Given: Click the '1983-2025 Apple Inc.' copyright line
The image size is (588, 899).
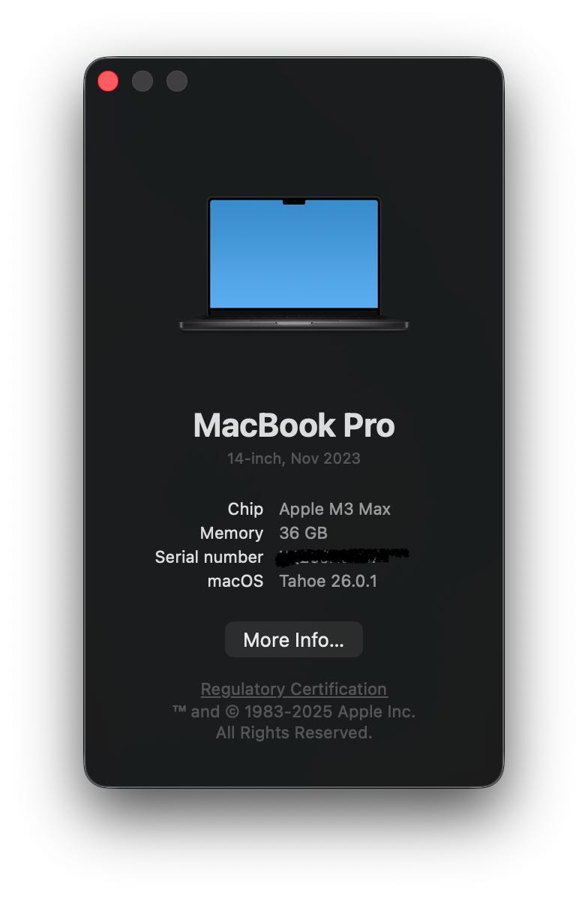Looking at the screenshot, I should click(293, 711).
